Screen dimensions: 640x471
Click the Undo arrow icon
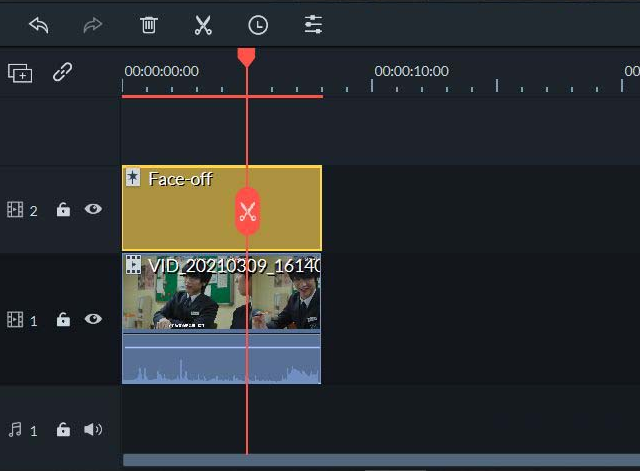[39, 25]
